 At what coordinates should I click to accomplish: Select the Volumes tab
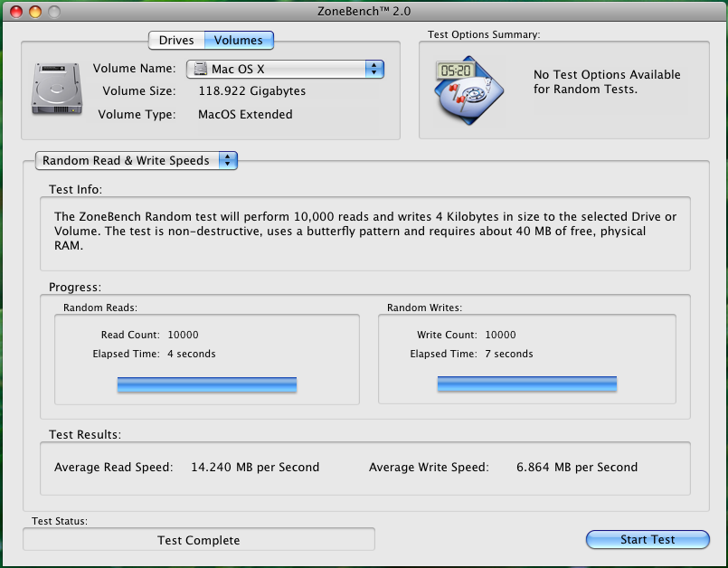(x=239, y=41)
